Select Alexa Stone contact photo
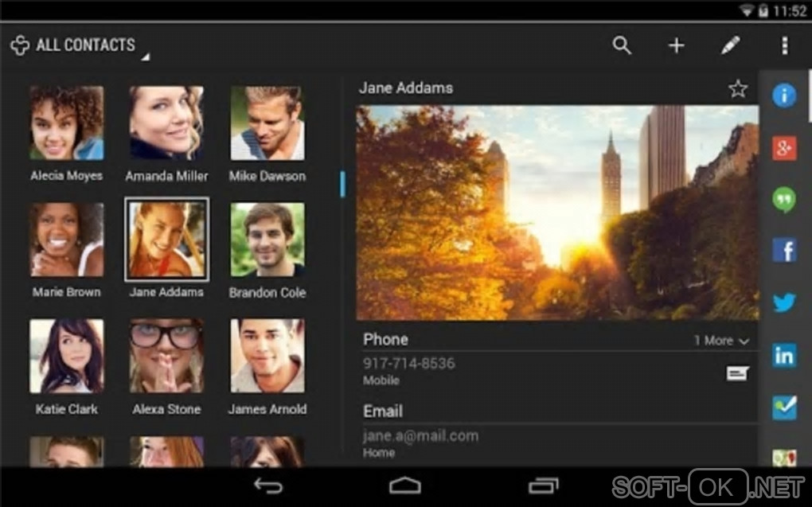Viewport: 812px width, 507px height. [x=166, y=356]
